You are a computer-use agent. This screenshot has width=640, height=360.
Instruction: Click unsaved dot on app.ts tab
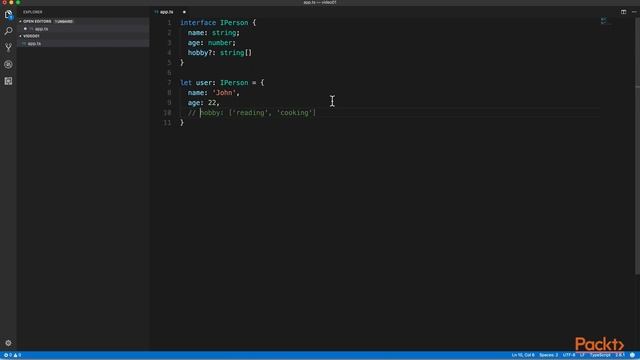[x=184, y=12]
